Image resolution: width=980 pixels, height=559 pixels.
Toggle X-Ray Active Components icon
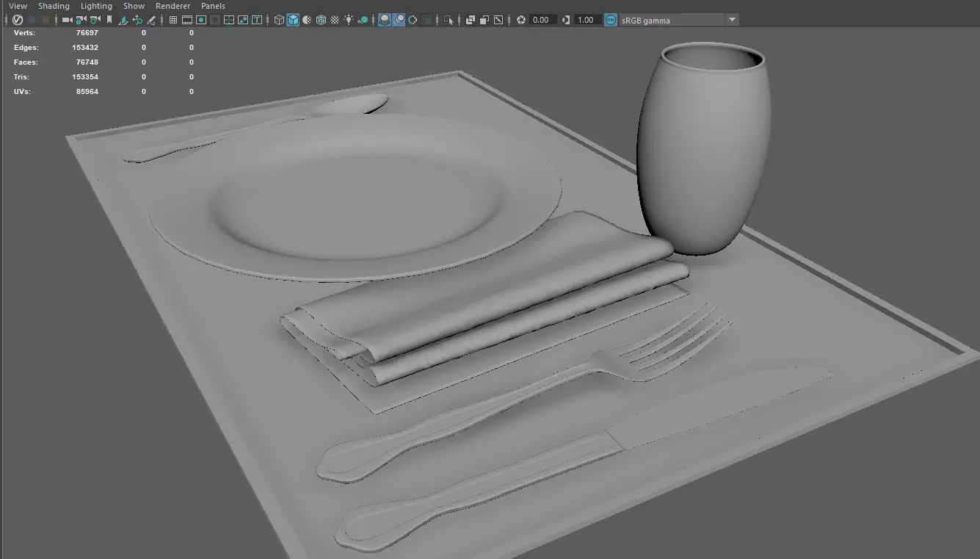[484, 20]
